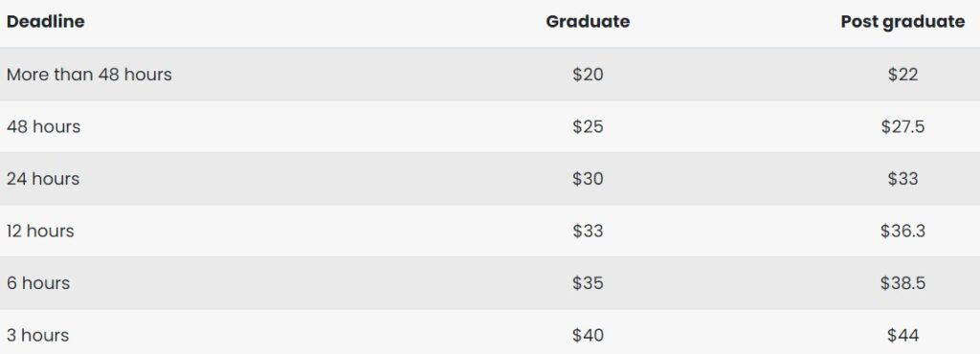The width and height of the screenshot is (980, 354).
Task: Click the $40 Graduate price
Action: pyautogui.click(x=588, y=335)
